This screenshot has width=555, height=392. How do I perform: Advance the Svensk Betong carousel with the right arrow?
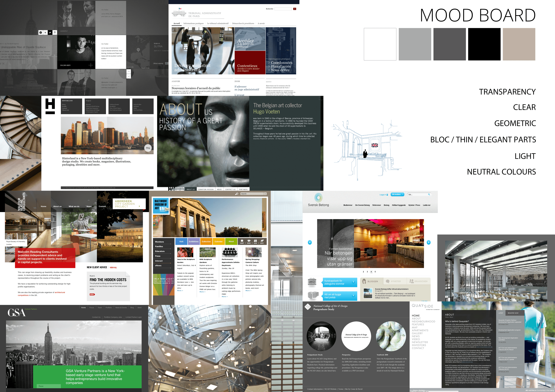[429, 242]
